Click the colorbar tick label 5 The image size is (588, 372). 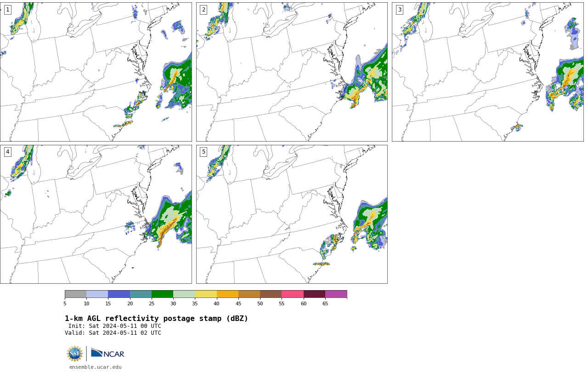coord(65,303)
